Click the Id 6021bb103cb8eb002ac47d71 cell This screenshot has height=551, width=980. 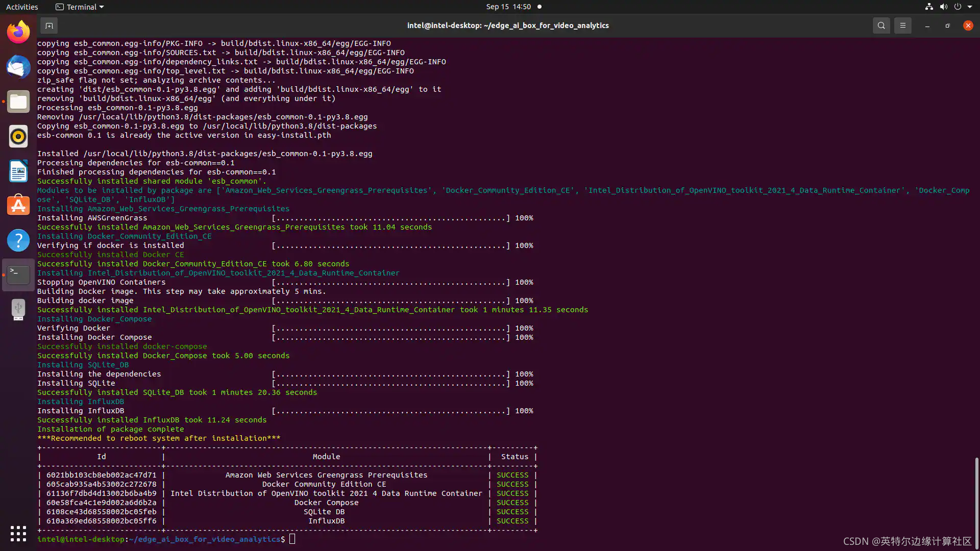[x=101, y=475]
